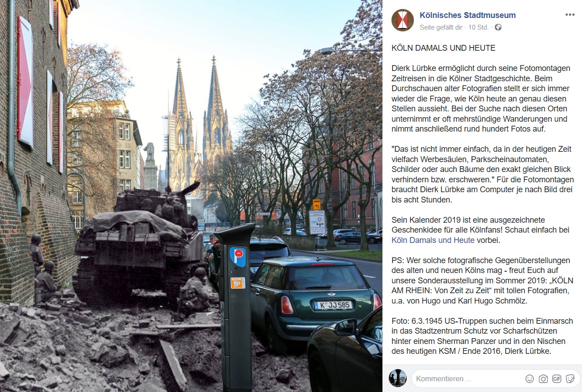Toggle the Seite gefällt dir status
The height and width of the screenshot is (392, 582).
(441, 27)
